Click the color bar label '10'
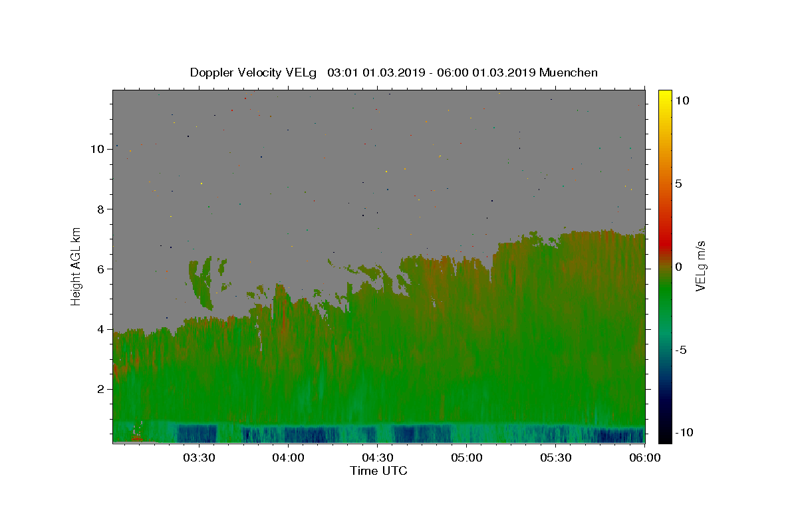 coord(682,100)
